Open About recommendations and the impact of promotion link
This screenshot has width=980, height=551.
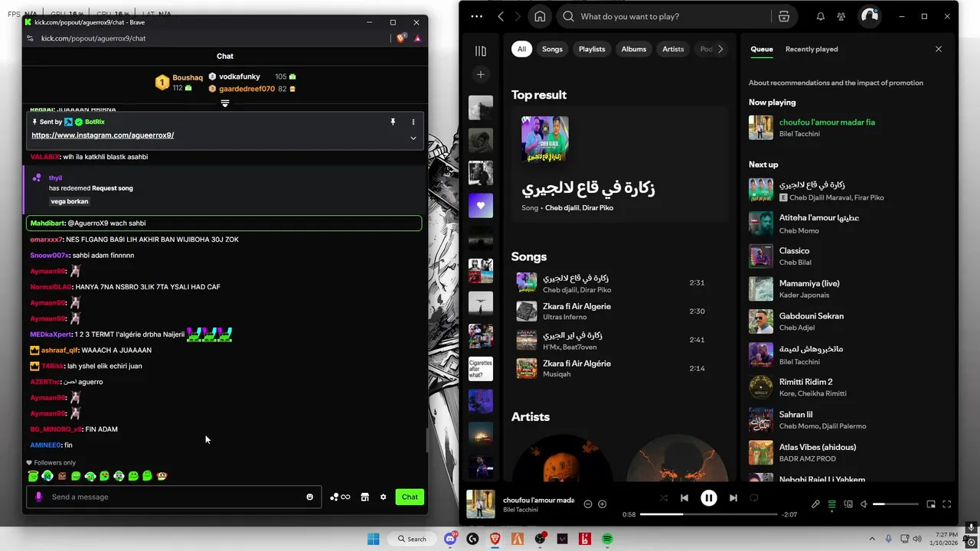[836, 83]
